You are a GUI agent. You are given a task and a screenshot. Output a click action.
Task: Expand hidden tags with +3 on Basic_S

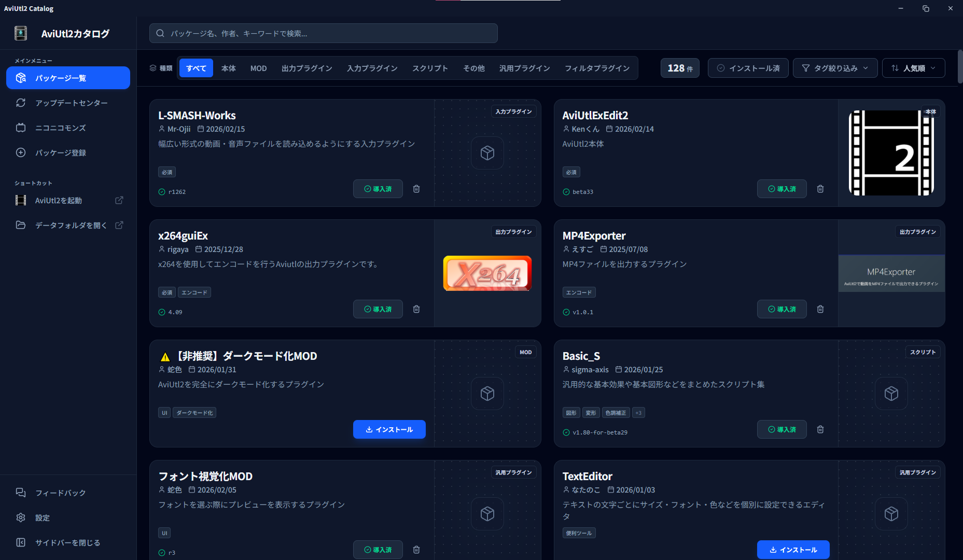(638, 413)
